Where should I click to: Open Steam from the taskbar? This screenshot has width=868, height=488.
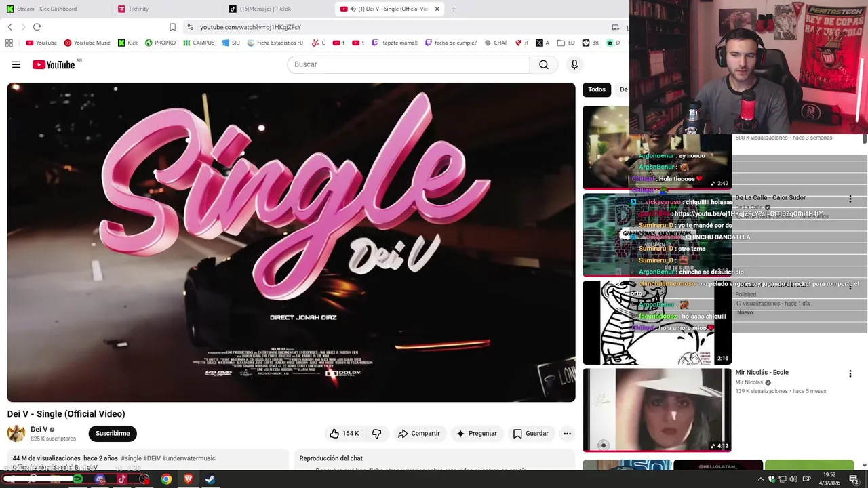[x=210, y=479]
